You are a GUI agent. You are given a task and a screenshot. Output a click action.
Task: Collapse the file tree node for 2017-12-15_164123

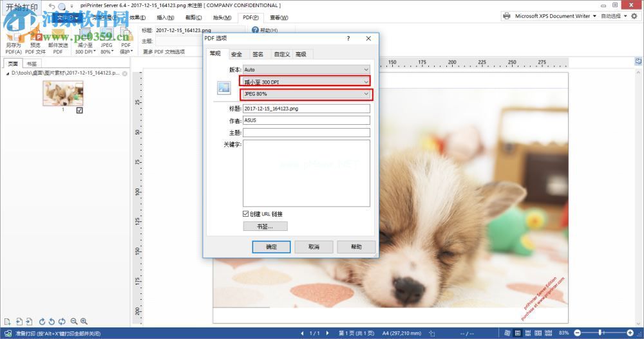(x=7, y=73)
